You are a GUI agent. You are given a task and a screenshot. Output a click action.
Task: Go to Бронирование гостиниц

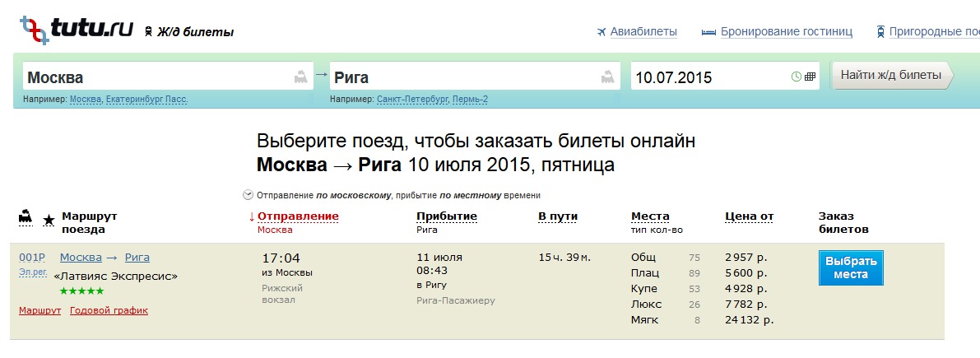click(786, 32)
